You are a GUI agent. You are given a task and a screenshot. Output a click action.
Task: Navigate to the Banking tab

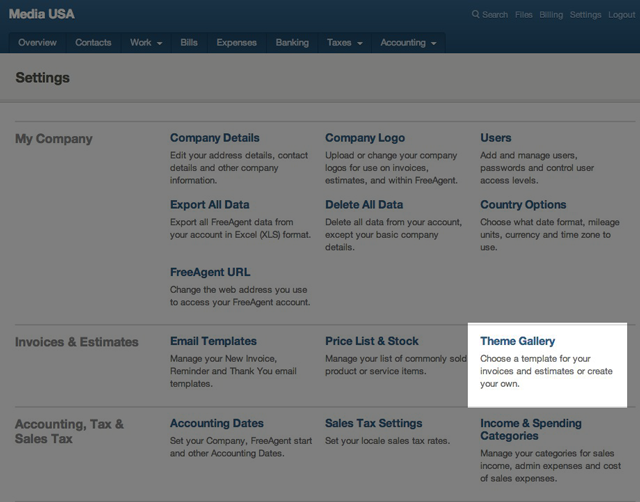292,43
